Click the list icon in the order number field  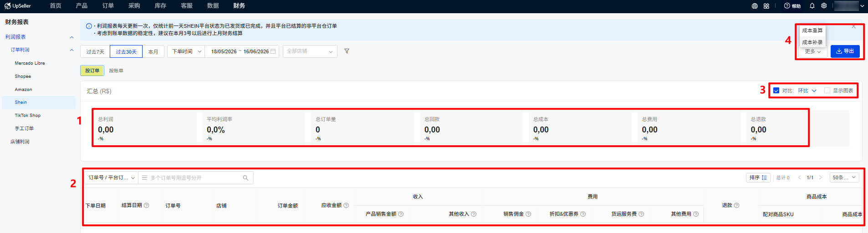coord(144,178)
